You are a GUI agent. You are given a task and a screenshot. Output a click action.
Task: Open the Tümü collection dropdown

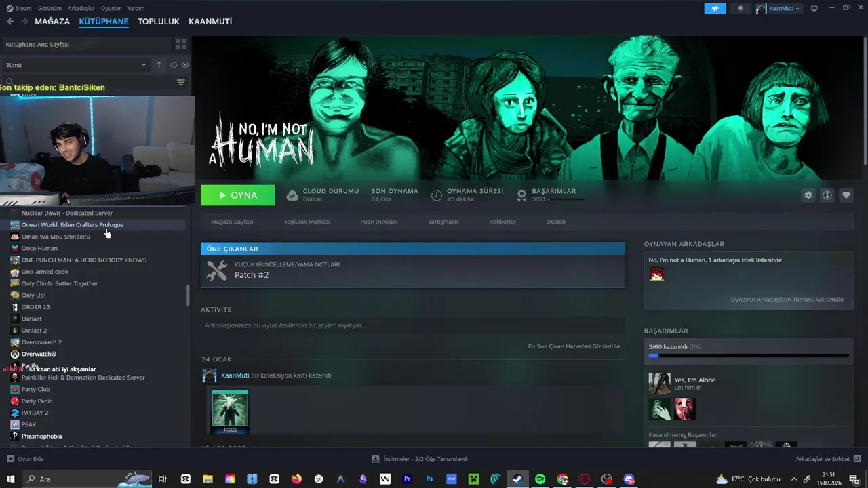(76, 65)
